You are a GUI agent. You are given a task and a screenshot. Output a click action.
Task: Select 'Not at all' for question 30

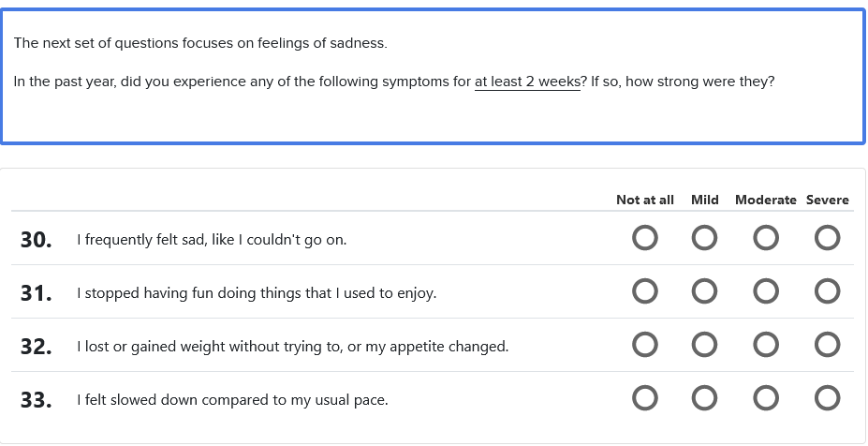pos(644,239)
